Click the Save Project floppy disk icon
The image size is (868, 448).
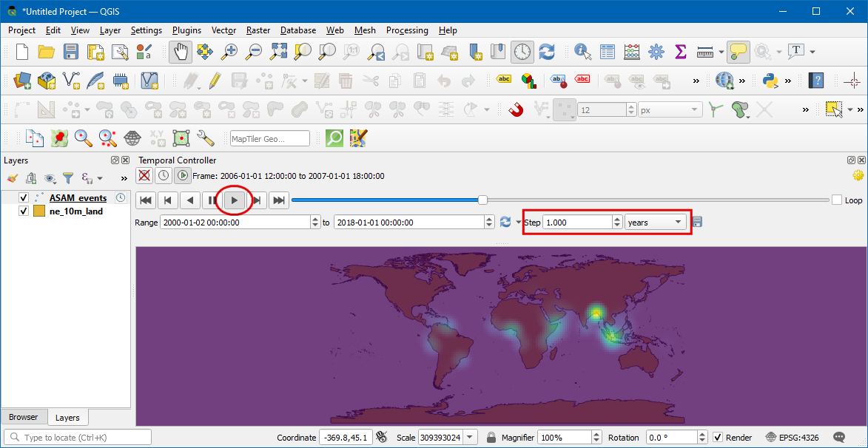(x=70, y=52)
